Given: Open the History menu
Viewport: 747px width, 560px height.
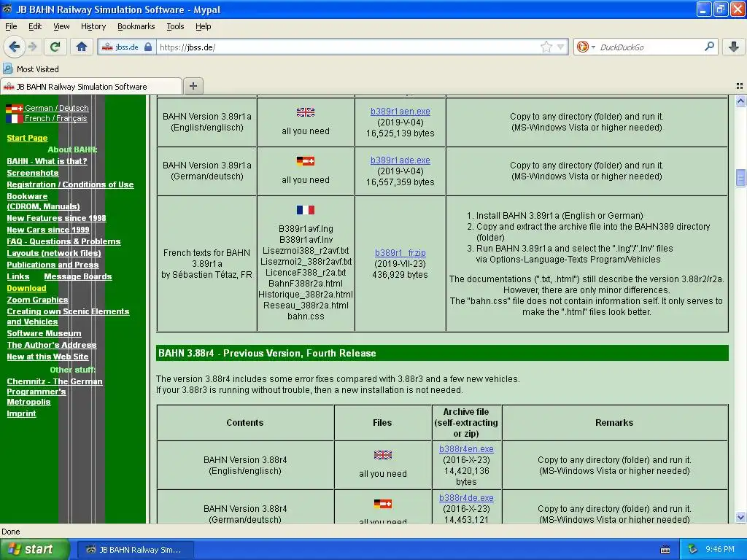Looking at the screenshot, I should (x=93, y=26).
